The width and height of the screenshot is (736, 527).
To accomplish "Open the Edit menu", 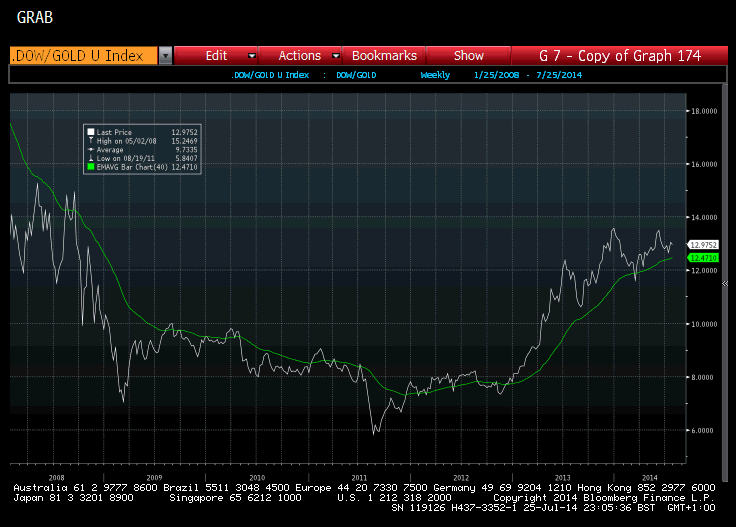I will [216, 56].
